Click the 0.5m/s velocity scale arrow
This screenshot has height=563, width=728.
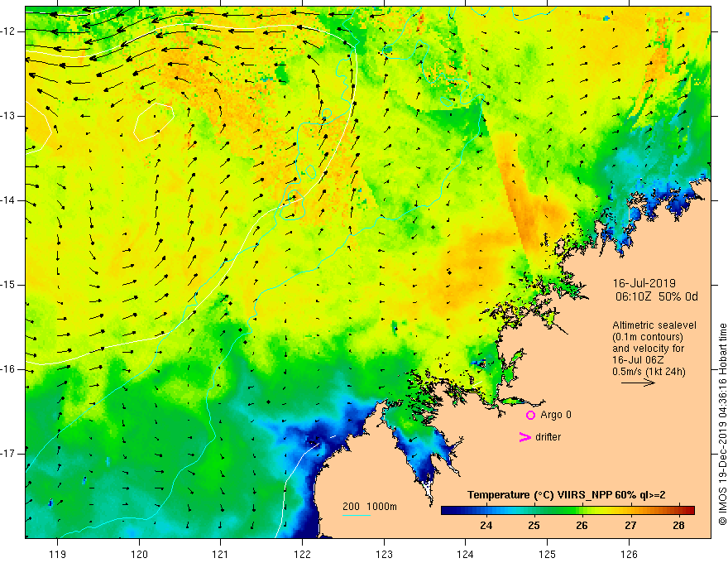(x=638, y=383)
